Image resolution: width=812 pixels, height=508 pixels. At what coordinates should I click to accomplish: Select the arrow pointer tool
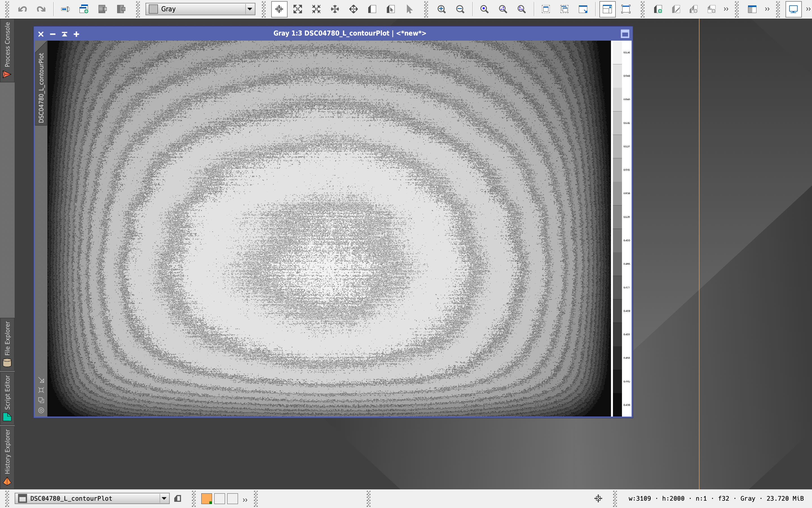(409, 9)
